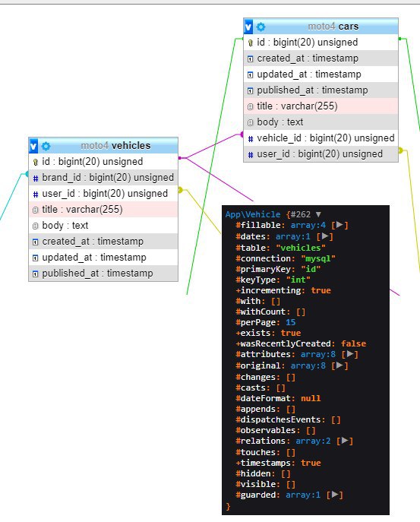Click the #dateFormat null value in dump
420x522 pixels.
(x=311, y=398)
